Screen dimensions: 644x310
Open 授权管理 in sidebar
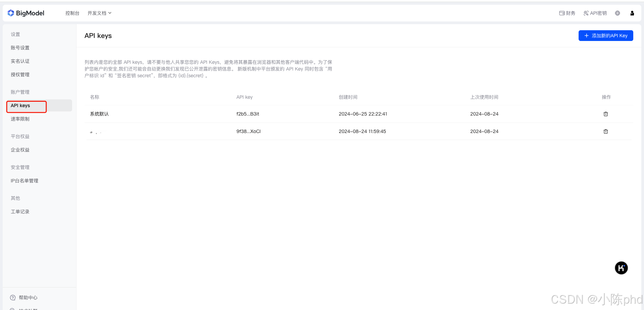pos(20,75)
